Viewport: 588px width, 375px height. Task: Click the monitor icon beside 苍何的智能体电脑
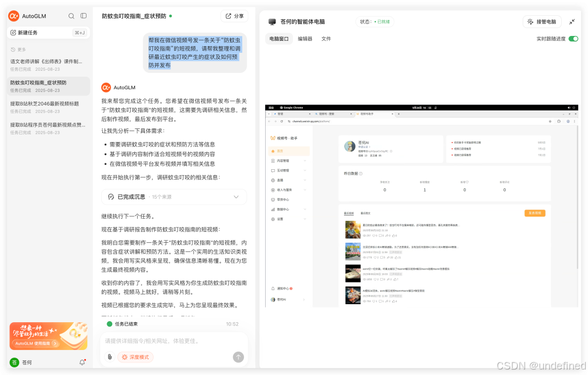(x=272, y=22)
